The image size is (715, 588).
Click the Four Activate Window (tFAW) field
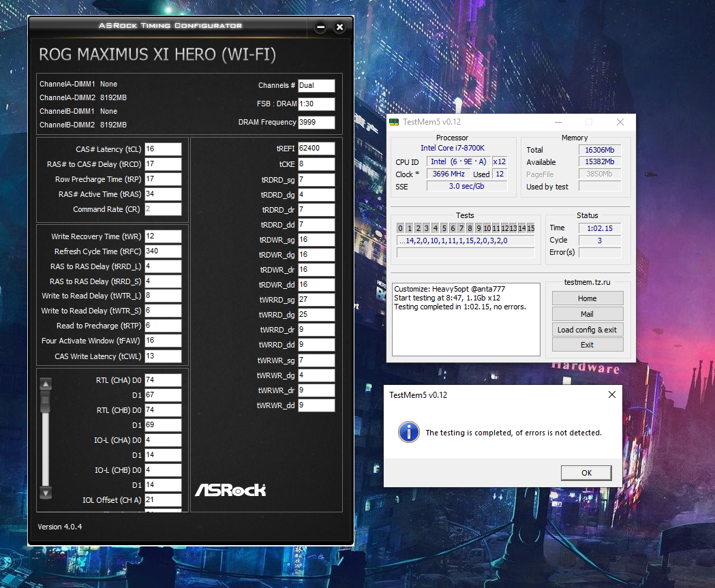click(164, 341)
